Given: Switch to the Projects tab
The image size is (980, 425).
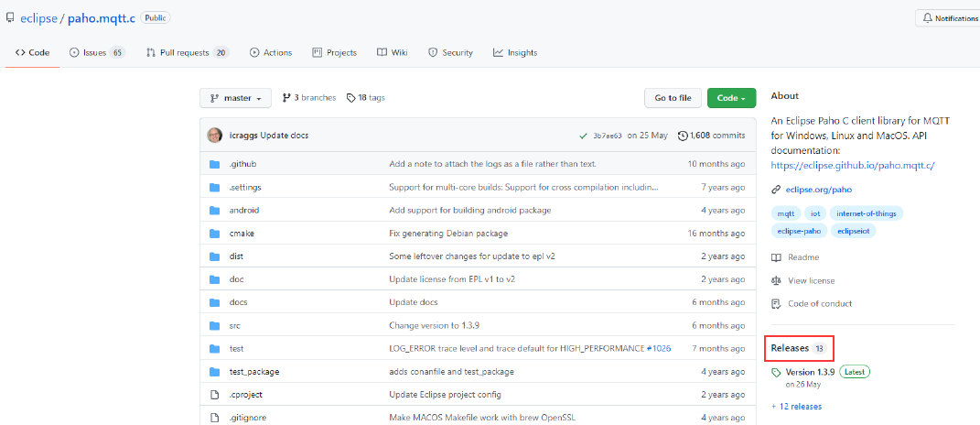Looking at the screenshot, I should 334,52.
